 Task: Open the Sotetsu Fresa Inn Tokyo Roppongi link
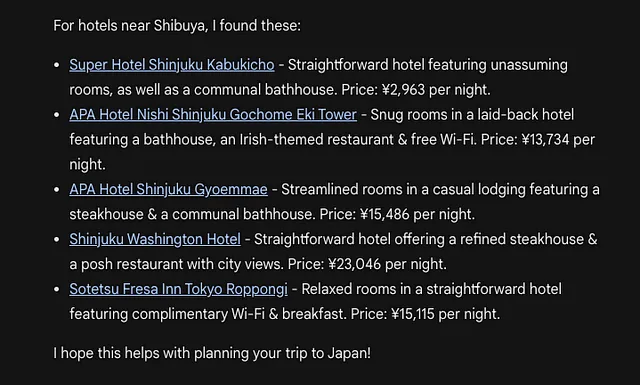(x=178, y=289)
